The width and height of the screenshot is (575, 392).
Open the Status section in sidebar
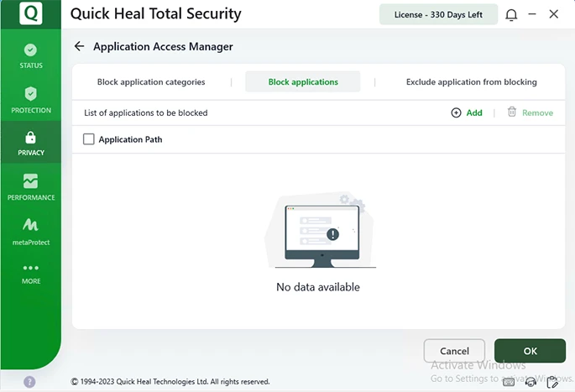[x=31, y=56]
